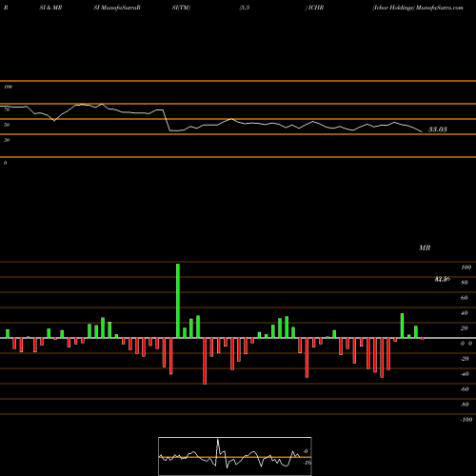
Task: Click the MR axis label -20
Action: tap(465, 359)
